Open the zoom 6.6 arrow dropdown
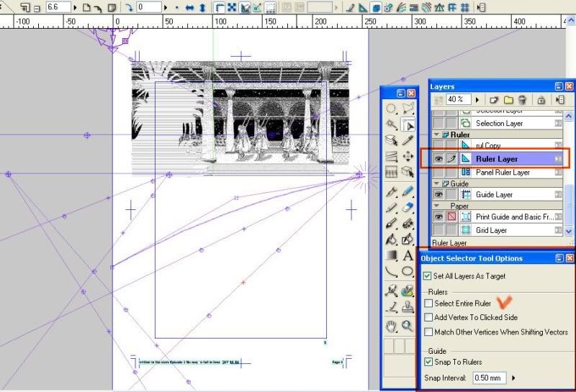This screenshot has width=576, height=392. (75, 7)
